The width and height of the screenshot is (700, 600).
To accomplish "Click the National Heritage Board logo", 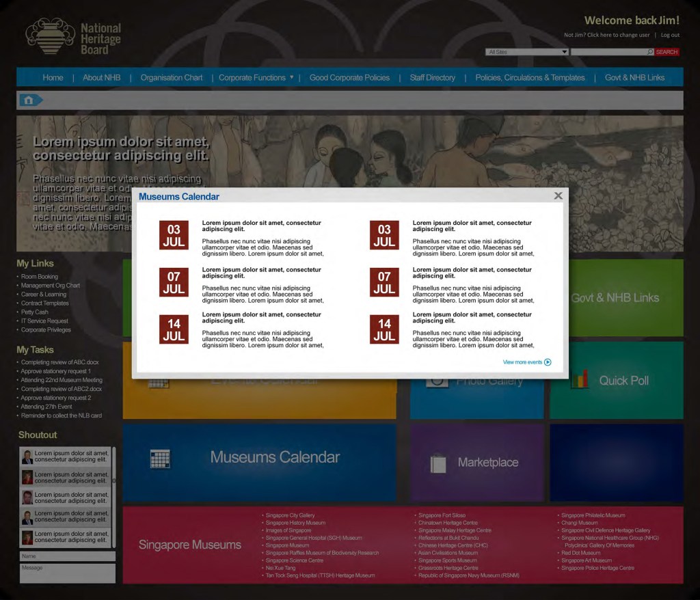I will 73,38.
